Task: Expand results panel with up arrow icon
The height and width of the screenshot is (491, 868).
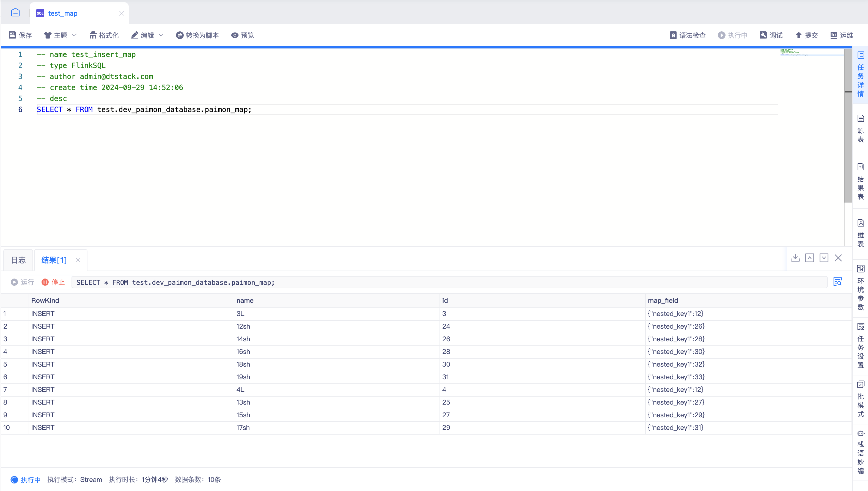Action: click(x=810, y=258)
